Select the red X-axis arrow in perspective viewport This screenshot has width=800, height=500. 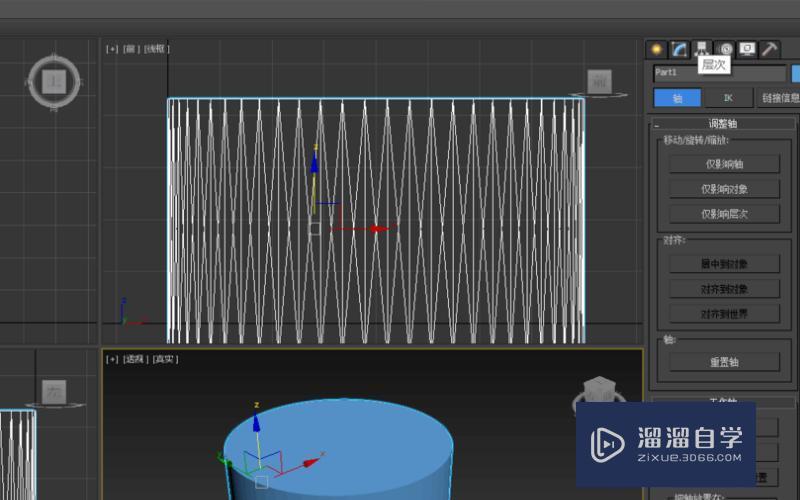311,463
